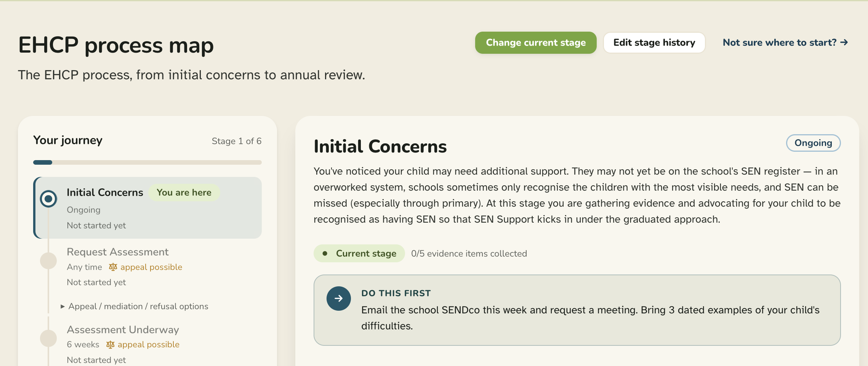868x366 pixels.
Task: Click the Initial Concerns radio marker
Action: coord(48,199)
